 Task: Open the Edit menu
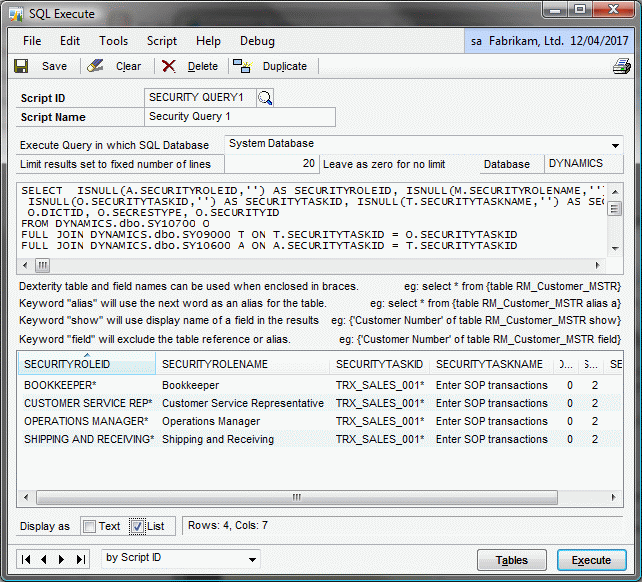[70, 41]
